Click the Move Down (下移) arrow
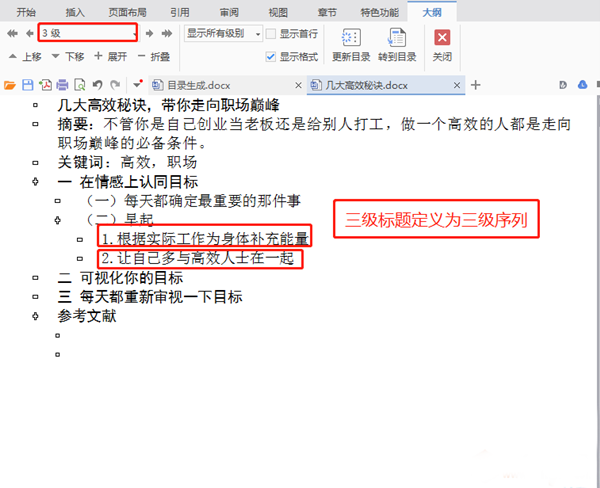Viewport: 600px width, 488px height. pos(56,57)
